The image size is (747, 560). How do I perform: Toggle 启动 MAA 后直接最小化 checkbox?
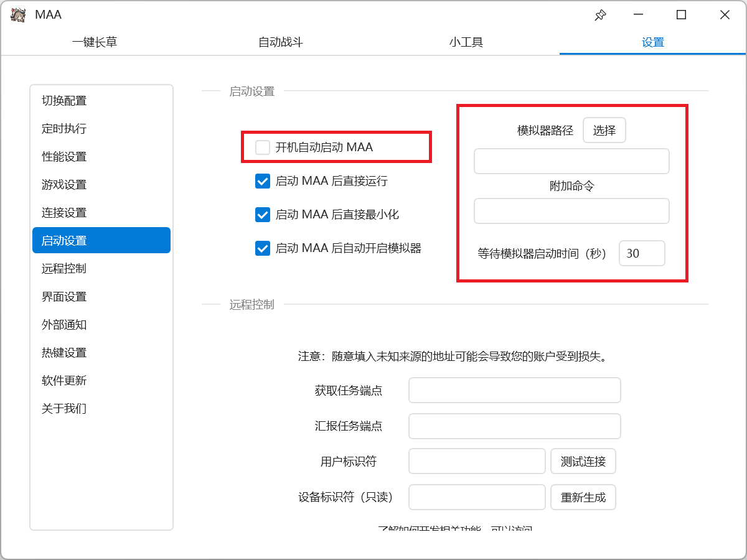pos(263,215)
